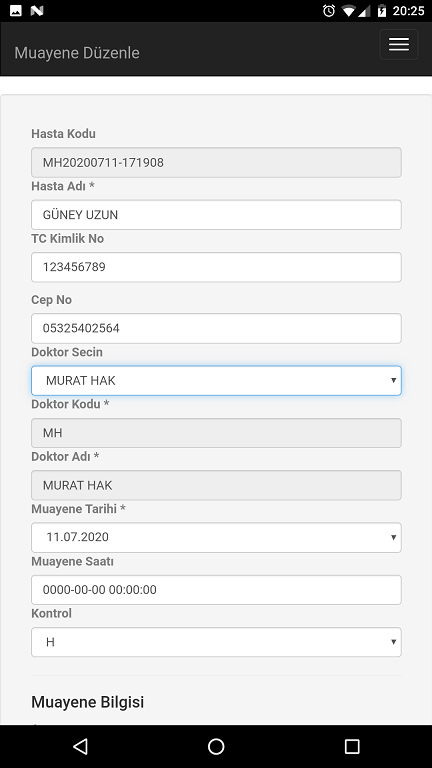Click the Hasta Adı field with GÜNEY UZUN

[x=216, y=215]
